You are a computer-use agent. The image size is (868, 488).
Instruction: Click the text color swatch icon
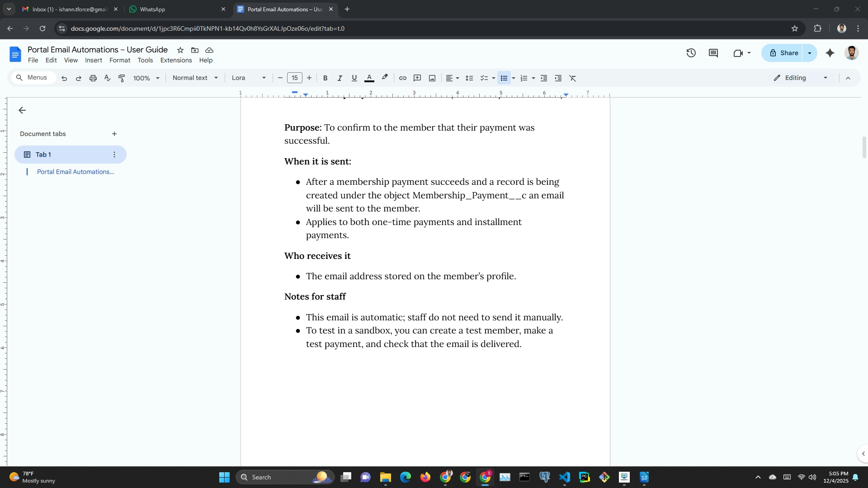tap(369, 78)
